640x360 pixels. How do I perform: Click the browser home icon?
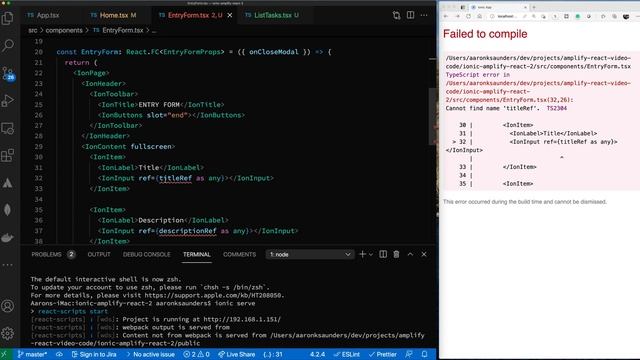click(480, 16)
